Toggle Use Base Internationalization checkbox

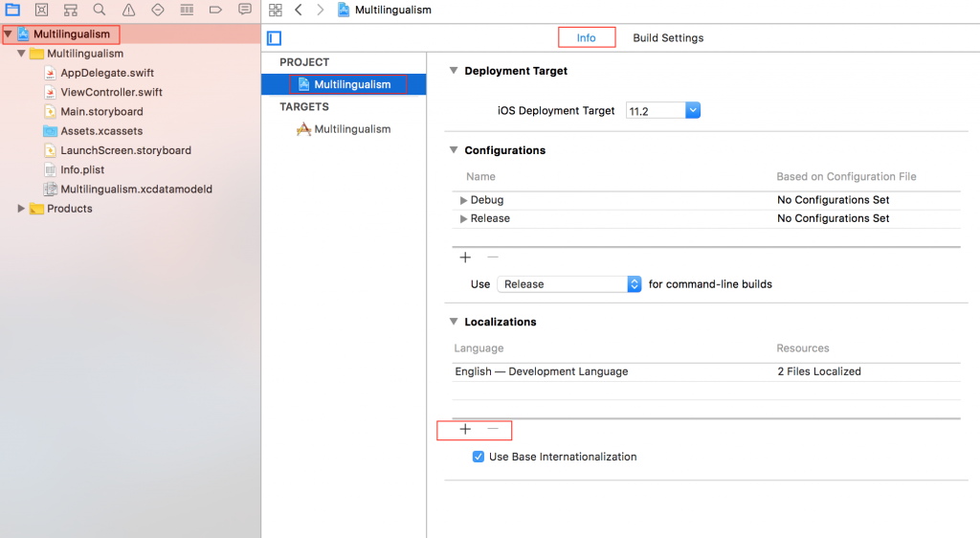point(479,457)
